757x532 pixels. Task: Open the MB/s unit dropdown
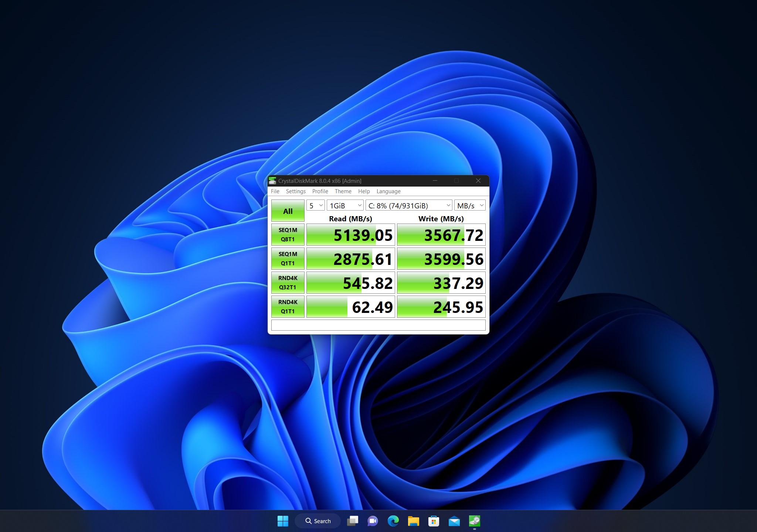pyautogui.click(x=469, y=205)
